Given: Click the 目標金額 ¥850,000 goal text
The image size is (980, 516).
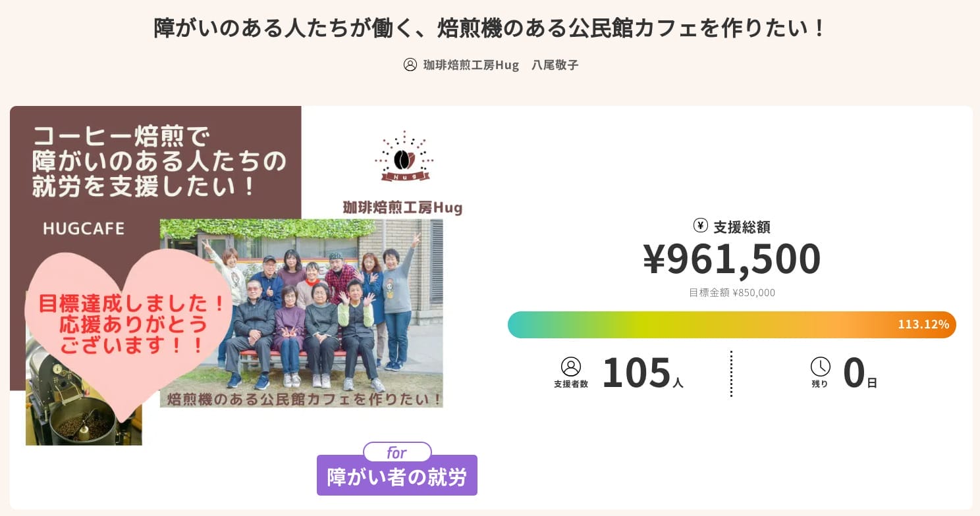Looking at the screenshot, I should coord(732,292).
